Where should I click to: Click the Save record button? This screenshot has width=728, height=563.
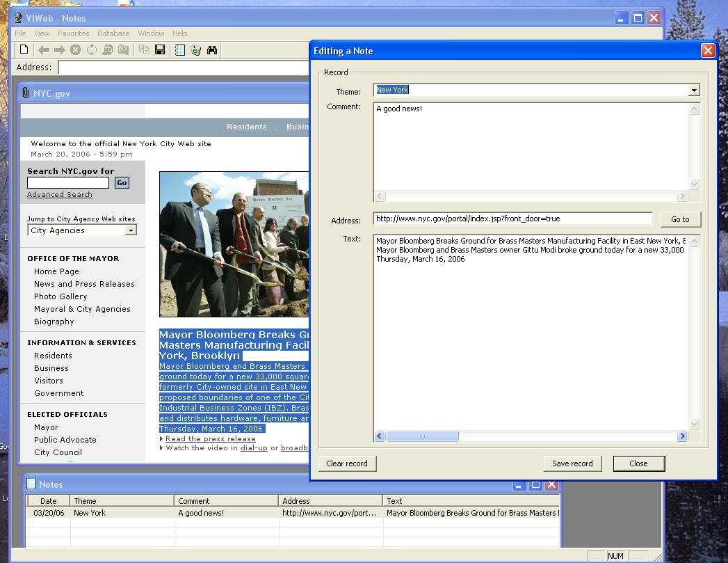572,463
